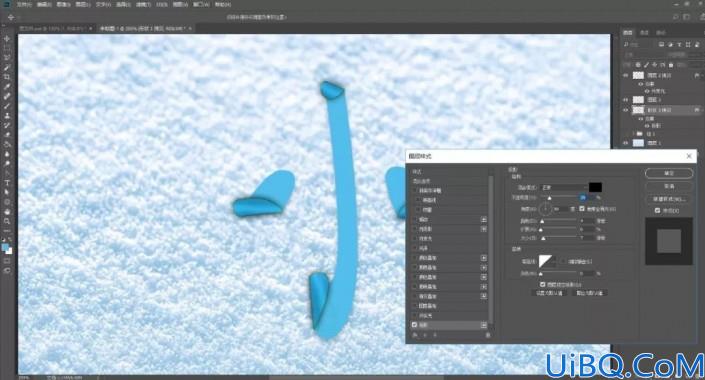Select the Clone Stamp tool
The height and width of the screenshot is (380, 705).
click(x=7, y=116)
